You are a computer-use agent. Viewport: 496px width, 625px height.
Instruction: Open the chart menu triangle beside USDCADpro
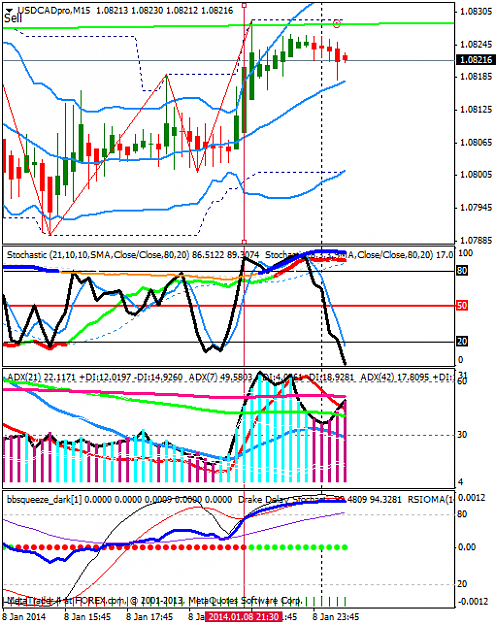click(9, 10)
